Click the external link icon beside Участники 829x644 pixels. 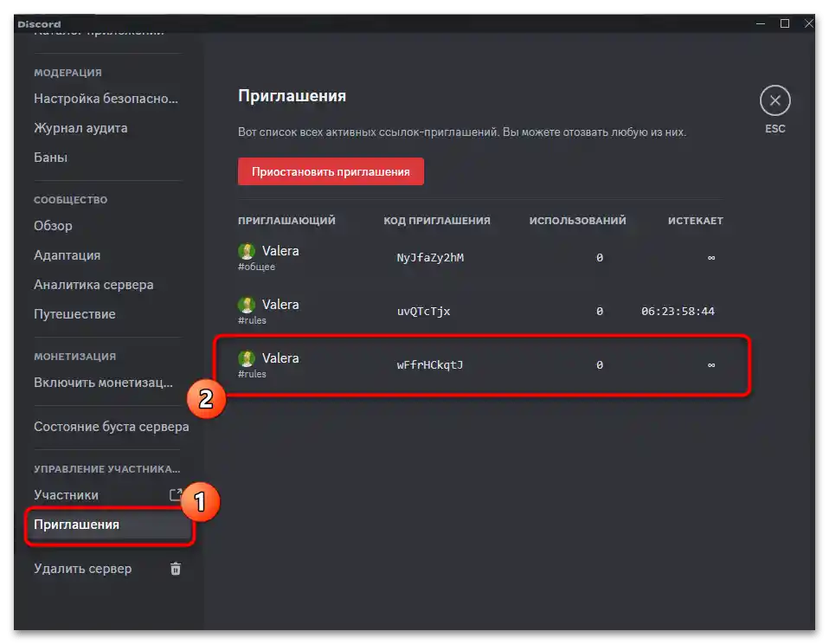[x=176, y=495]
